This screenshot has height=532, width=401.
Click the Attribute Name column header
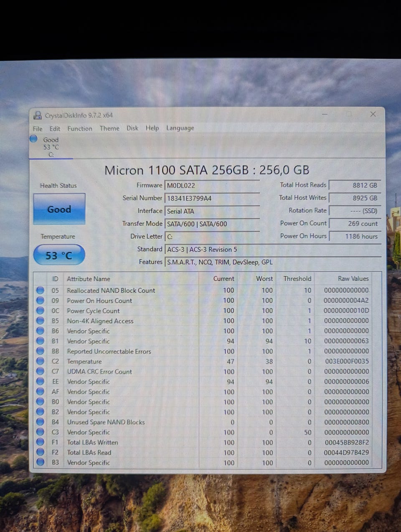click(x=131, y=279)
